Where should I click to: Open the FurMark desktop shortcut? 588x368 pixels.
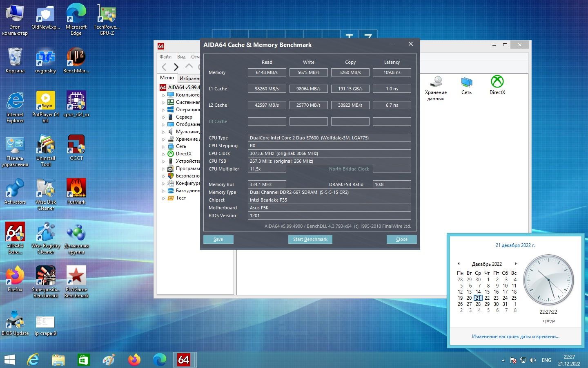(x=76, y=191)
